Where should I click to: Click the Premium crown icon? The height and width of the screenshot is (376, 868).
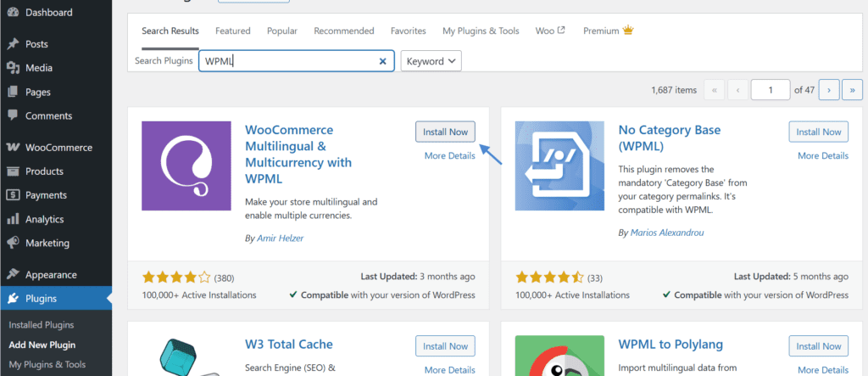[x=628, y=31]
